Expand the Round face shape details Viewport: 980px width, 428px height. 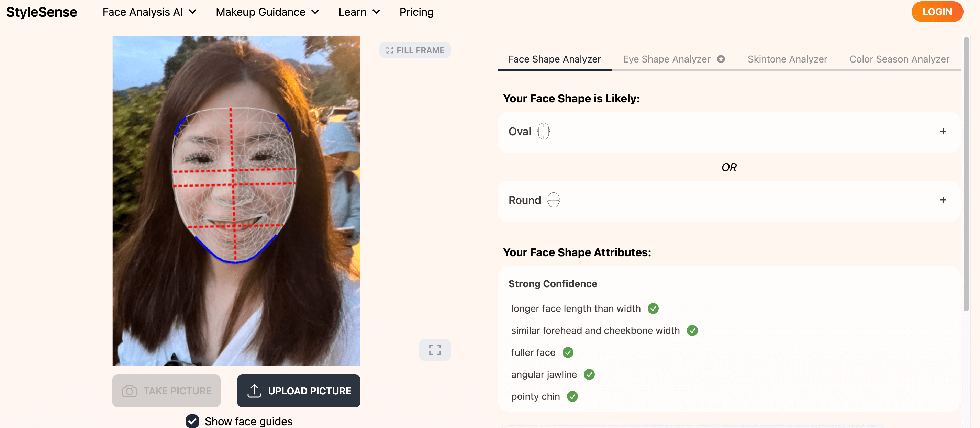(943, 200)
